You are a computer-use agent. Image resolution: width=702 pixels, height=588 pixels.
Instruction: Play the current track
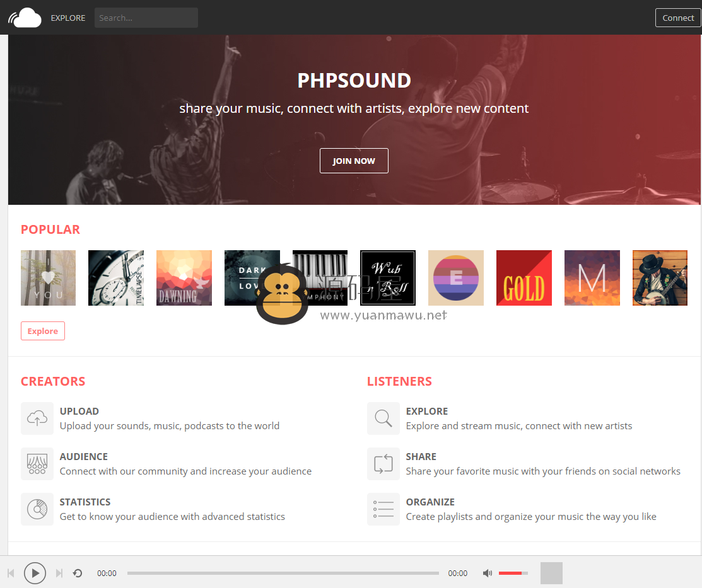click(x=35, y=574)
